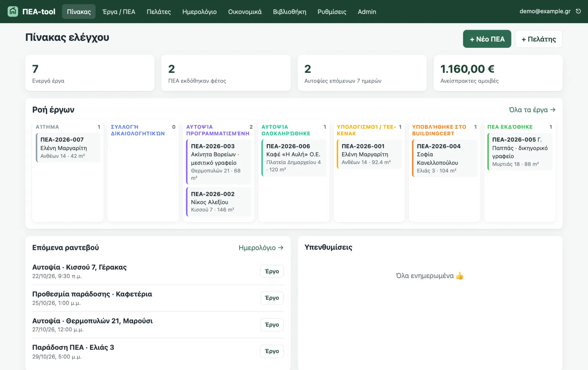The image size is (588, 370).
Task: Click the ΣΥΛΛΟΓΉ ΔΙΚΑΙΟΛΟΓΗΤΙΚΏΝ column header
Action: (x=138, y=130)
